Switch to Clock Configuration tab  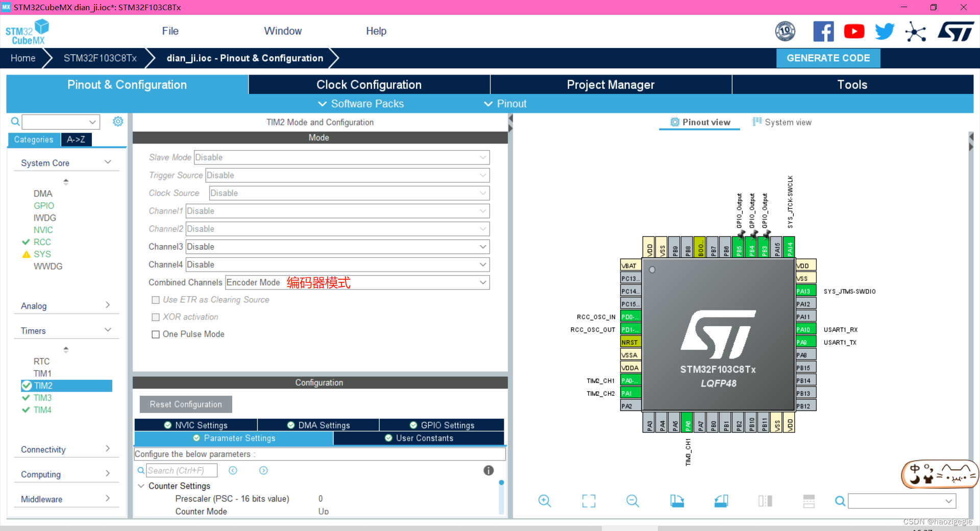tap(369, 85)
